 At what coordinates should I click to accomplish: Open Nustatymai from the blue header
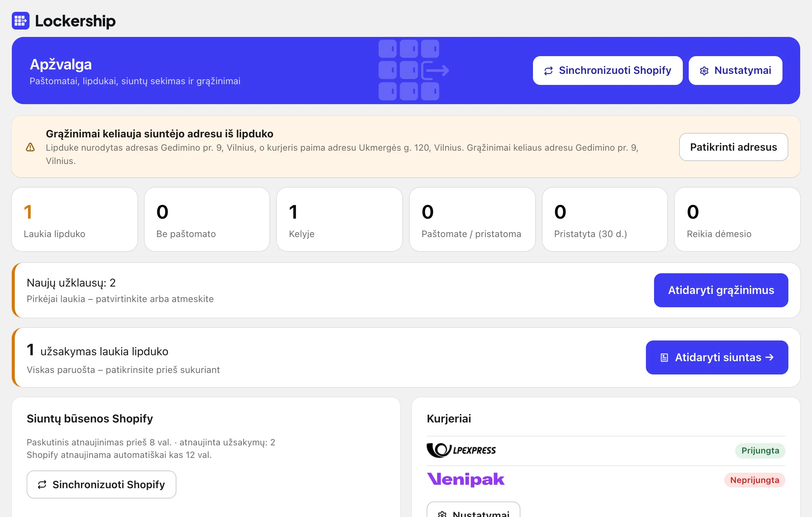coord(735,71)
